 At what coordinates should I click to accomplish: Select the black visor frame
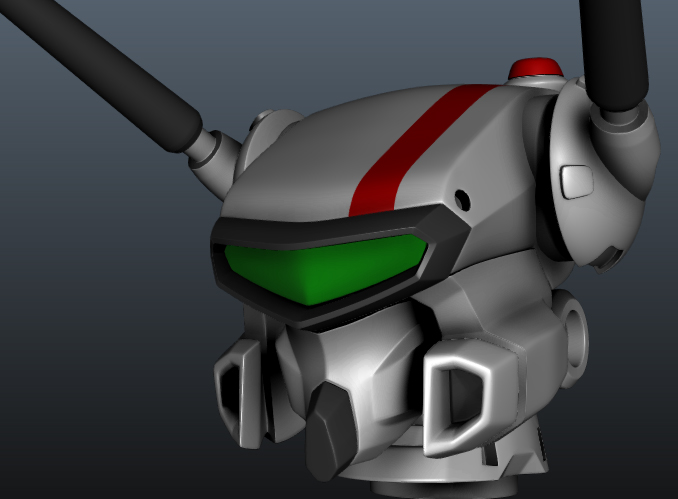339,264
